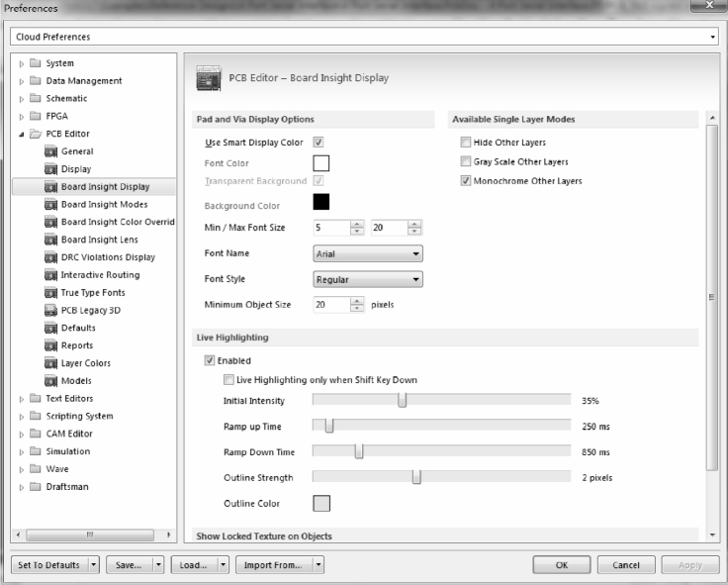Expand the Simulation tree node
Screen dimensions: 728x585
point(22,452)
